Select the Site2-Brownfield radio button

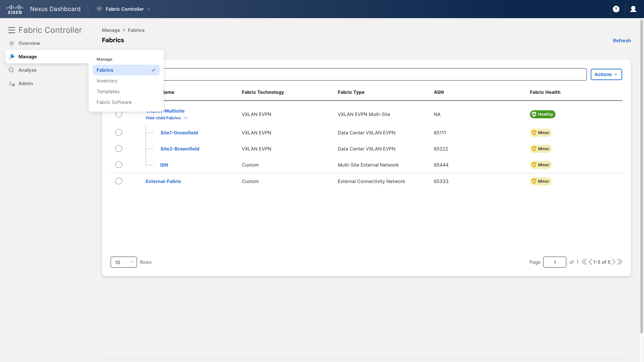point(119,149)
